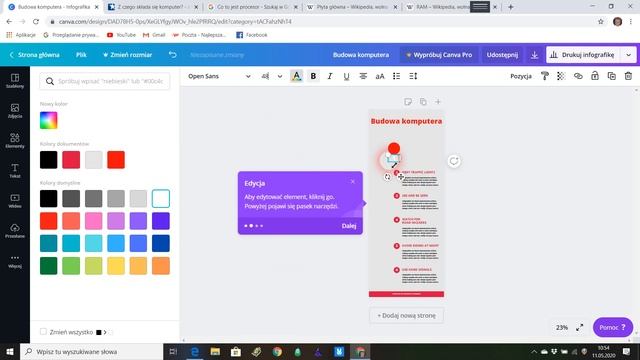Click the link icon in toolbar

pos(578,76)
